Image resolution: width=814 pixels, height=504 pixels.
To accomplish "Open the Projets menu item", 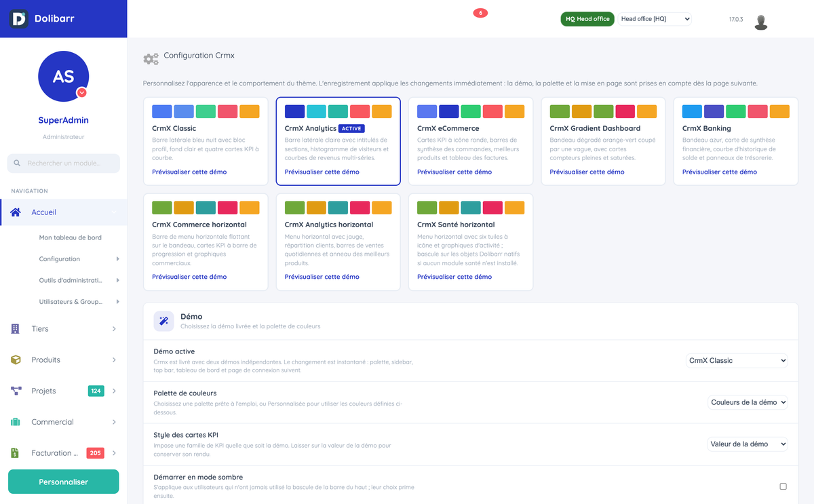I will pos(64,391).
